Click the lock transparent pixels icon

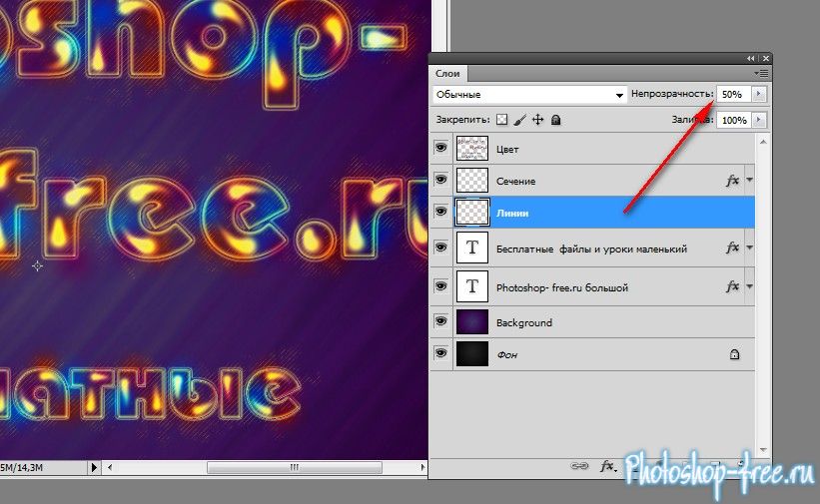502,120
